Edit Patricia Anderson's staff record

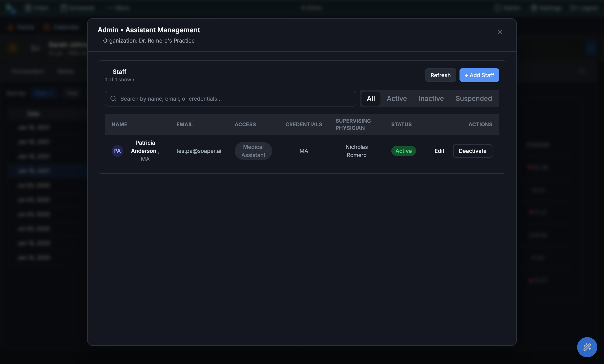[x=439, y=151]
